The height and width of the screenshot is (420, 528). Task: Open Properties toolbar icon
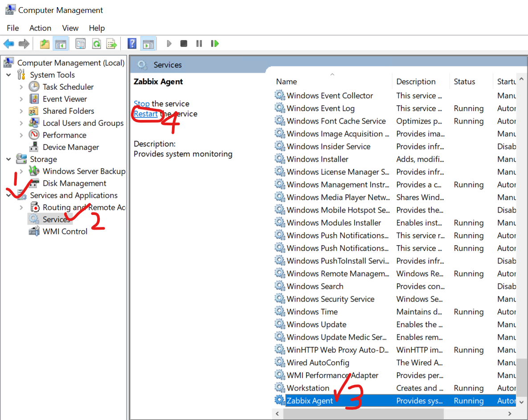(x=81, y=44)
